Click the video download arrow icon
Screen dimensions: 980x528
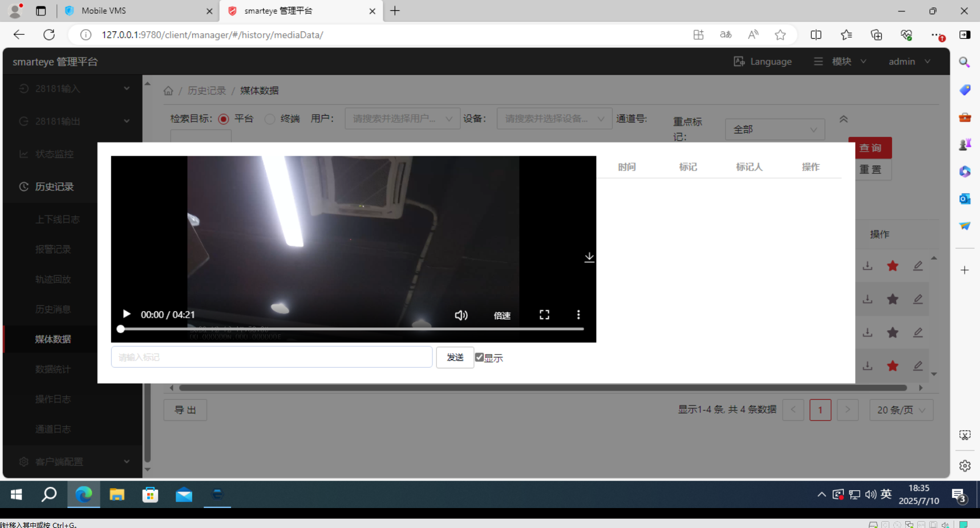click(589, 258)
